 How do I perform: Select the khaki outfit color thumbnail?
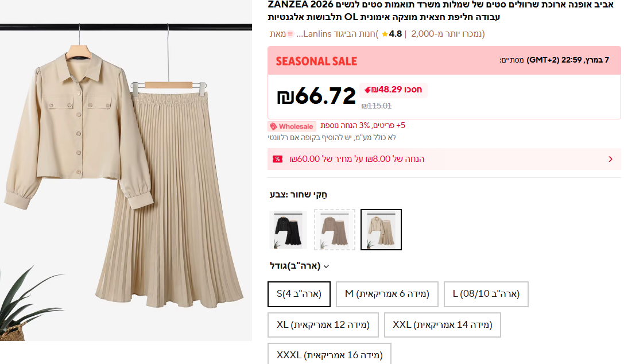381,230
